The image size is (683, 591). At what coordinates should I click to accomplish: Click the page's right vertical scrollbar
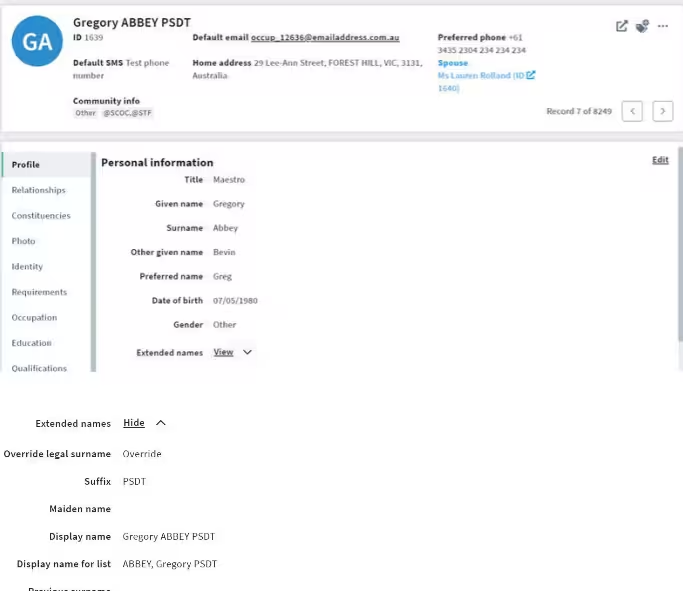(680, 244)
